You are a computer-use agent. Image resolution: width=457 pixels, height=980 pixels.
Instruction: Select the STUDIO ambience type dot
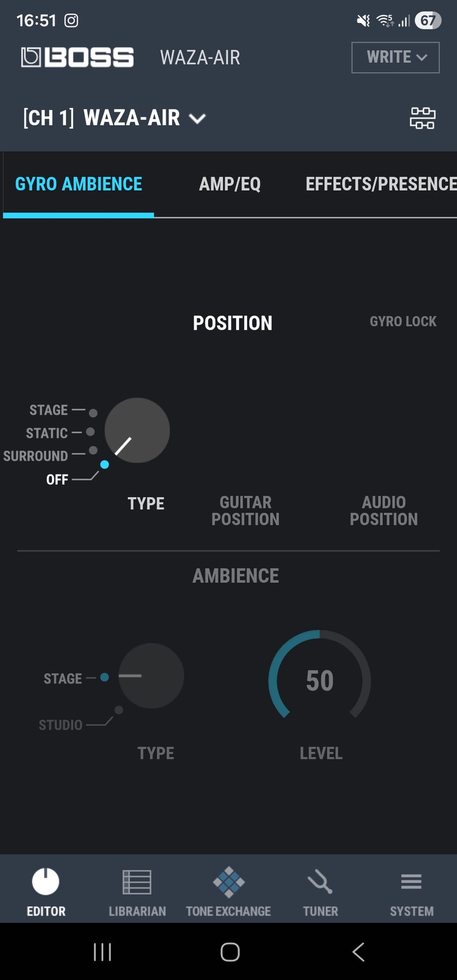point(119,710)
